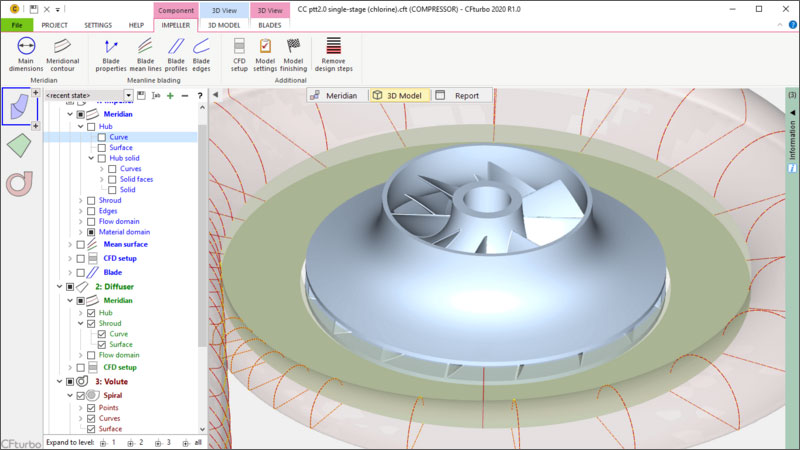
Task: Switch to the Report view
Action: (x=460, y=96)
